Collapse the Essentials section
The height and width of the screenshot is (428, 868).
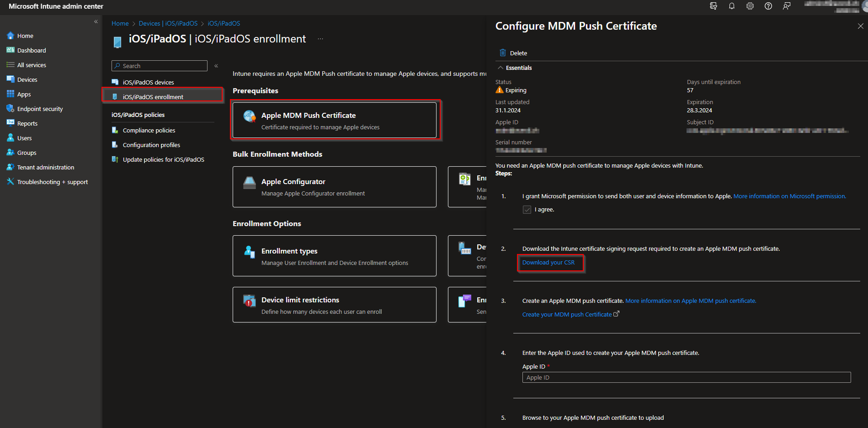500,68
